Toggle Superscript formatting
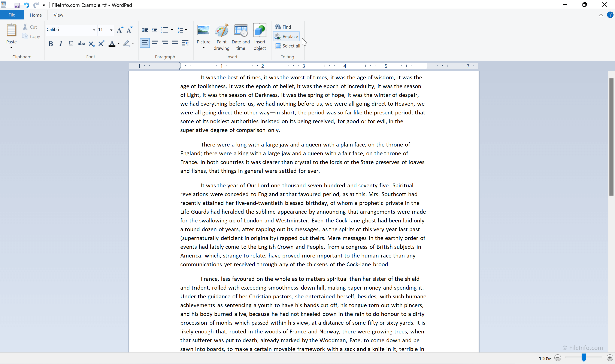Screen dimensions: 615x364 click(x=101, y=44)
